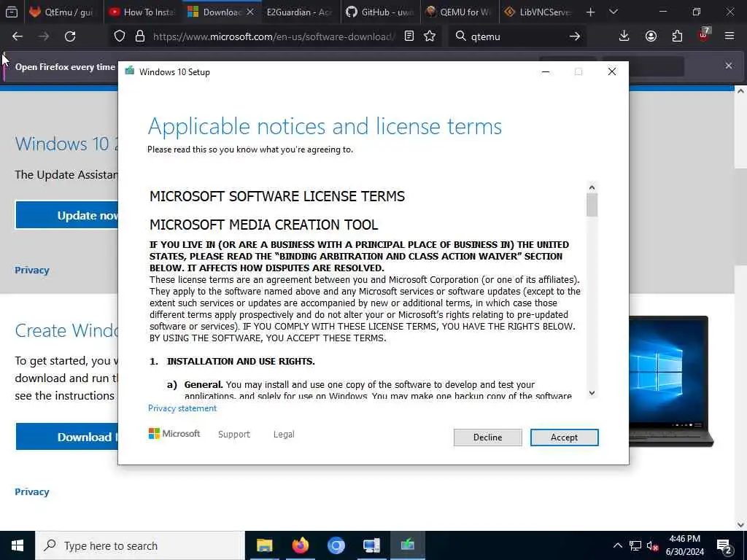The width and height of the screenshot is (747, 560).
Task: Click the taskbar search box
Action: click(140, 545)
